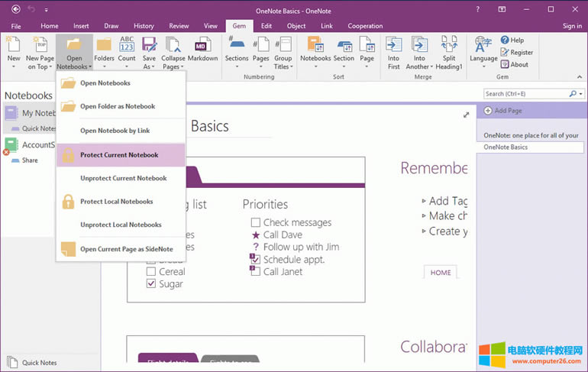Check the Check messages checkbox
This screenshot has width=588, height=372.
click(256, 222)
